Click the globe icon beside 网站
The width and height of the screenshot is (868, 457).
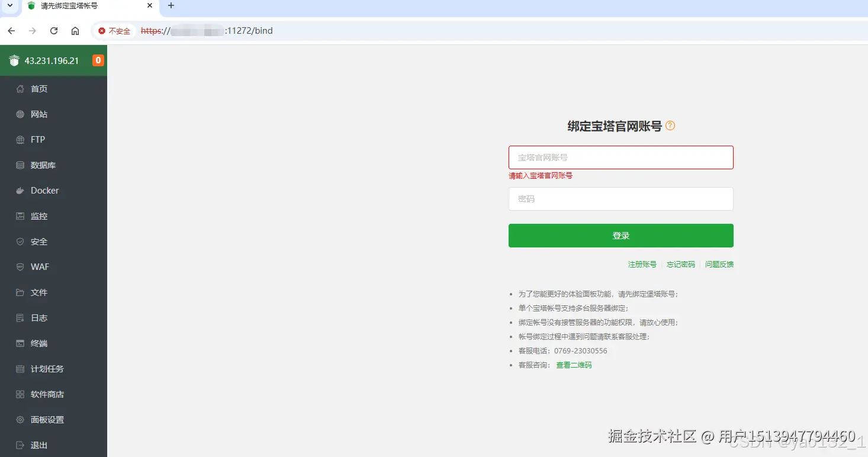(x=20, y=114)
